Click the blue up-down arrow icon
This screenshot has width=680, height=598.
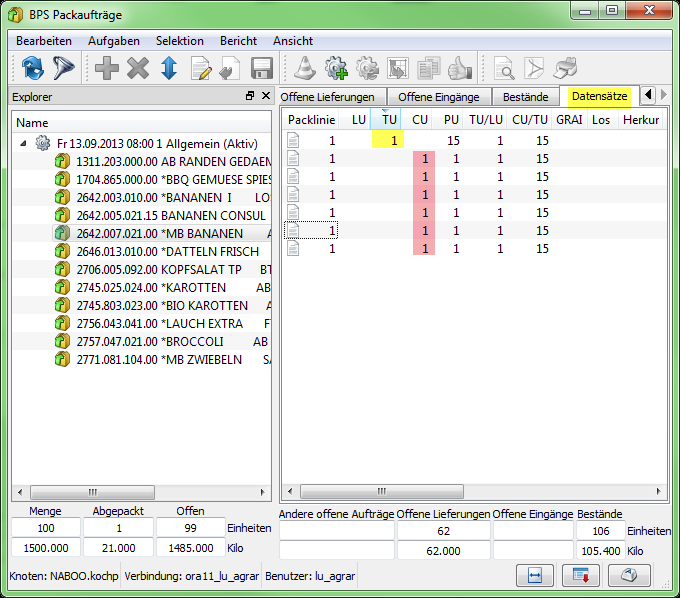point(169,68)
